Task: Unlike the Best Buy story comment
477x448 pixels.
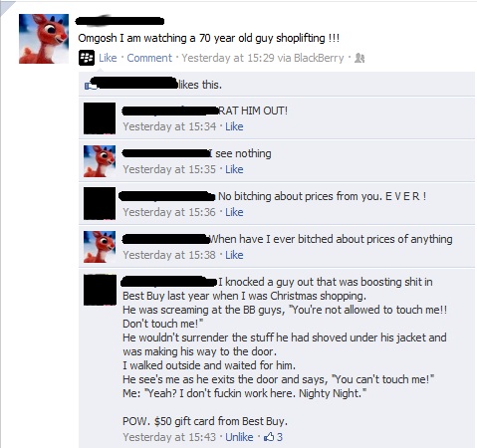Action: click(x=239, y=437)
